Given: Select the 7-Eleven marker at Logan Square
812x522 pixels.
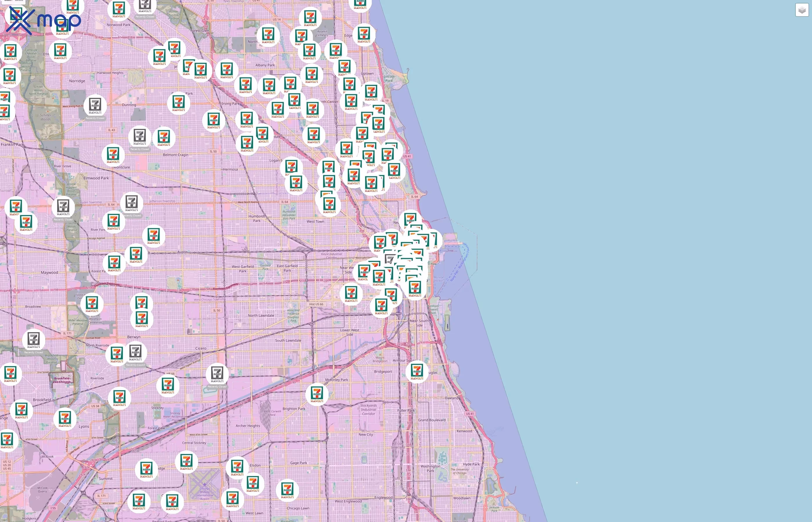Looking at the screenshot, I should click(292, 167).
